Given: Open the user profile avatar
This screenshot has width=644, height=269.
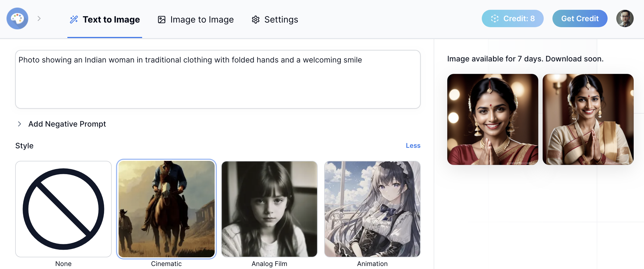Looking at the screenshot, I should point(625,18).
